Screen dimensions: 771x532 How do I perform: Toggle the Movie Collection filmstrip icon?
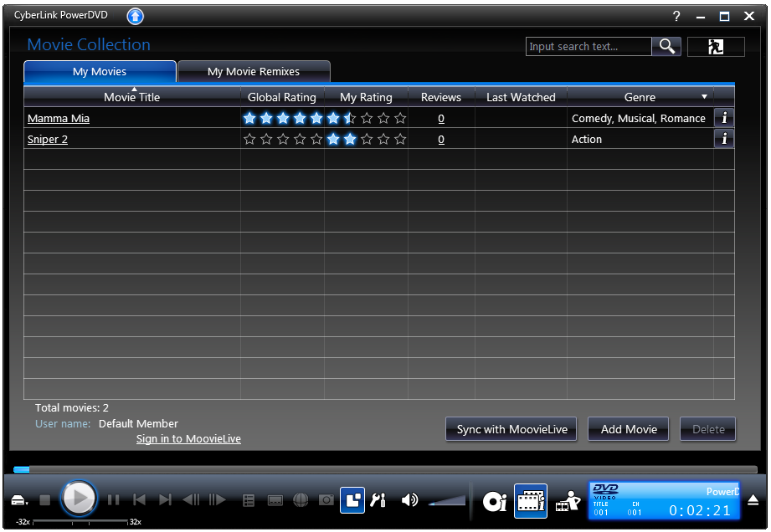click(x=531, y=501)
